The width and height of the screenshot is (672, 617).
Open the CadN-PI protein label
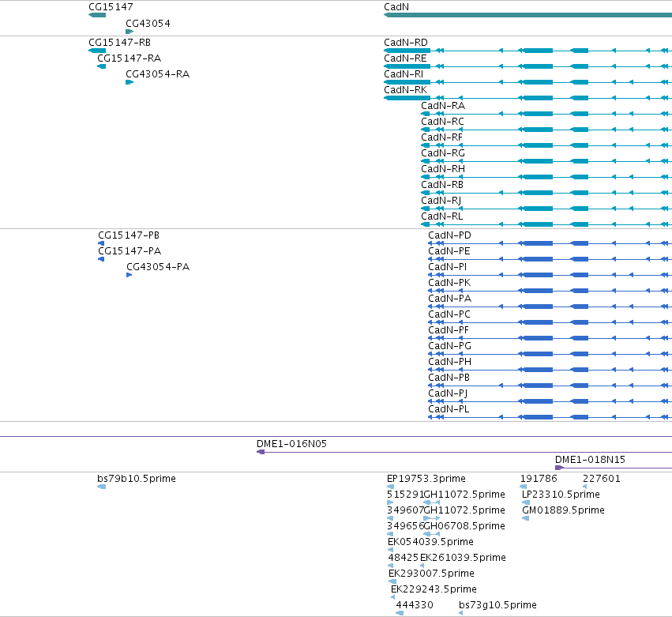click(448, 267)
